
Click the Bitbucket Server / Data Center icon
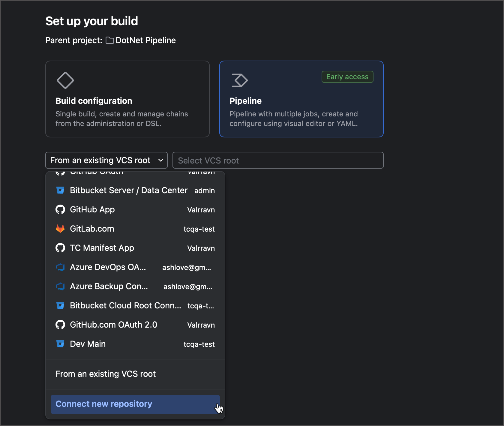60,190
